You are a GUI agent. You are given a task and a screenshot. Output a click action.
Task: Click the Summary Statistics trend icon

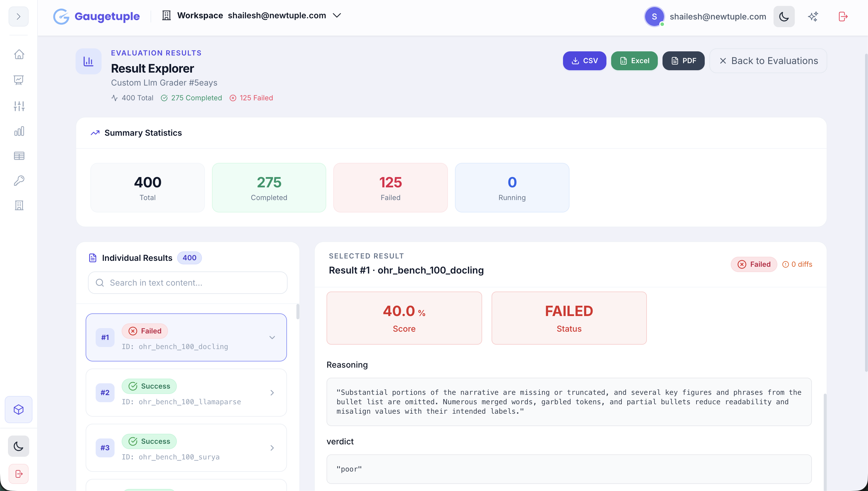tap(95, 133)
